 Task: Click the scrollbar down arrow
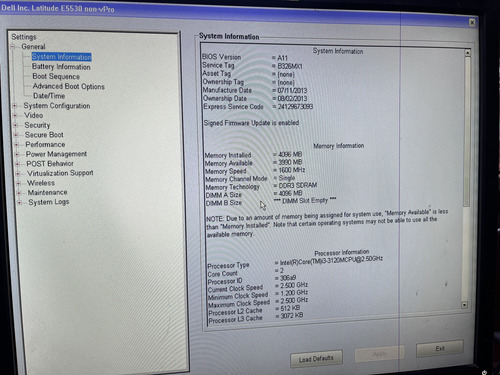pos(465,305)
